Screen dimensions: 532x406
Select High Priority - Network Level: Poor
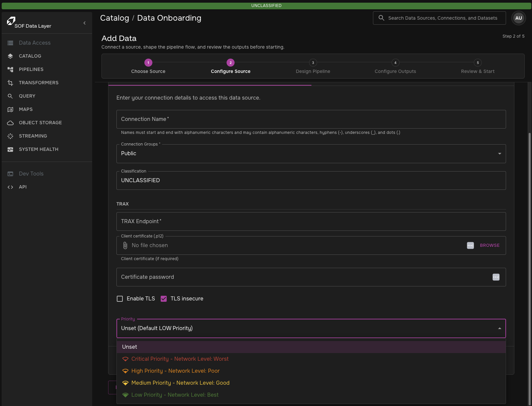tap(311, 371)
